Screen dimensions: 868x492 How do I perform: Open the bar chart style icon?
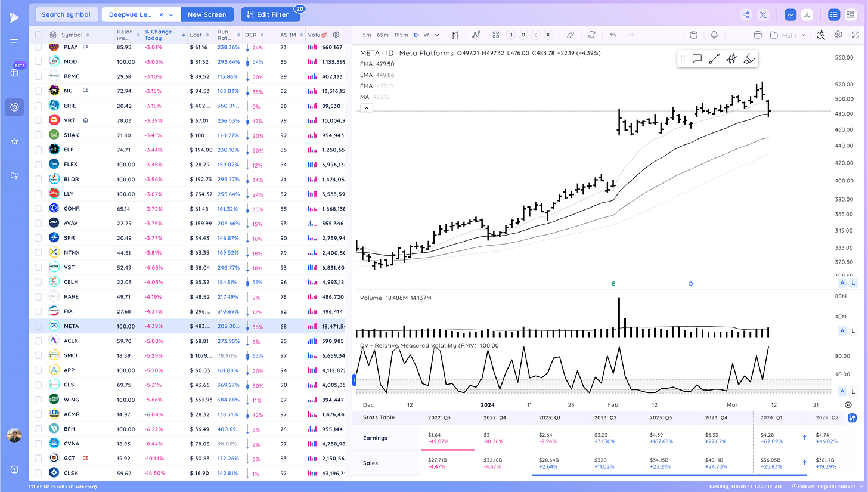pyautogui.click(x=455, y=35)
